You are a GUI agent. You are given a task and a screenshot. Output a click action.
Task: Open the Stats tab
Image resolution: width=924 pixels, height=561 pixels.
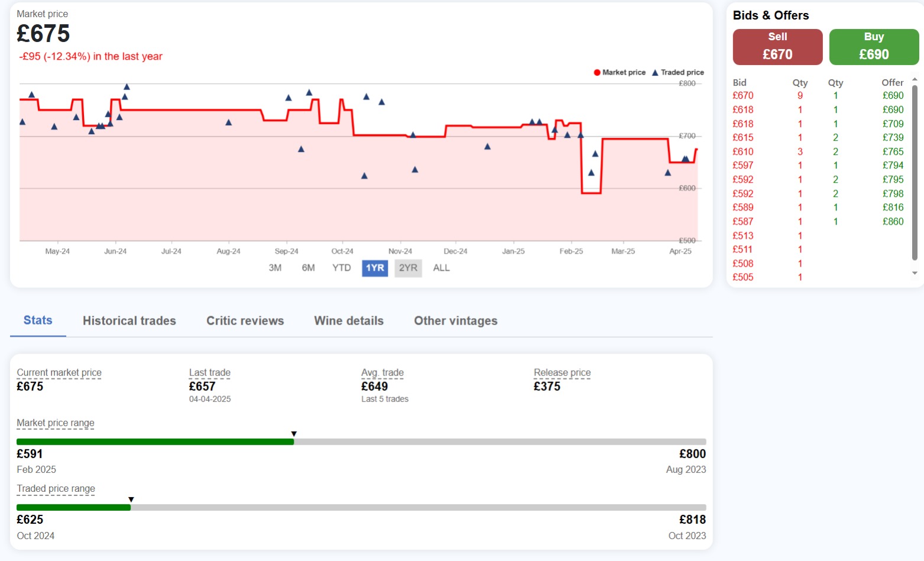click(38, 320)
